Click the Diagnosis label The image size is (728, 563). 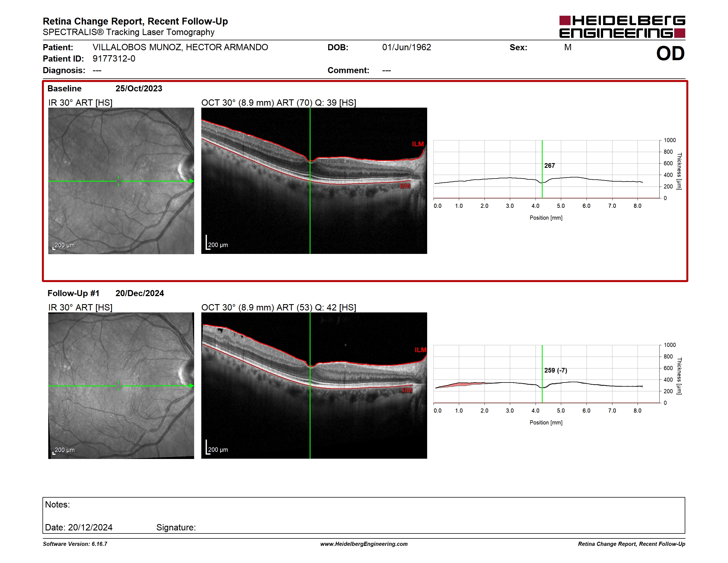(64, 70)
